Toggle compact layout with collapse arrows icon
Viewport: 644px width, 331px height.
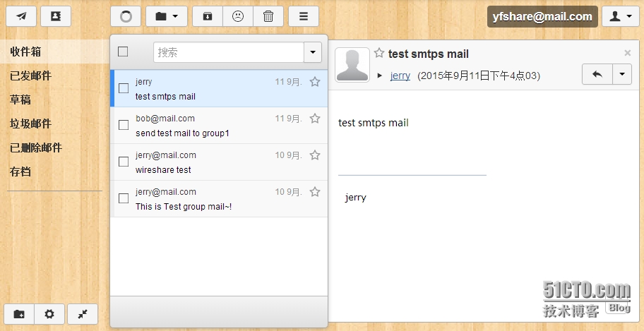(83, 314)
